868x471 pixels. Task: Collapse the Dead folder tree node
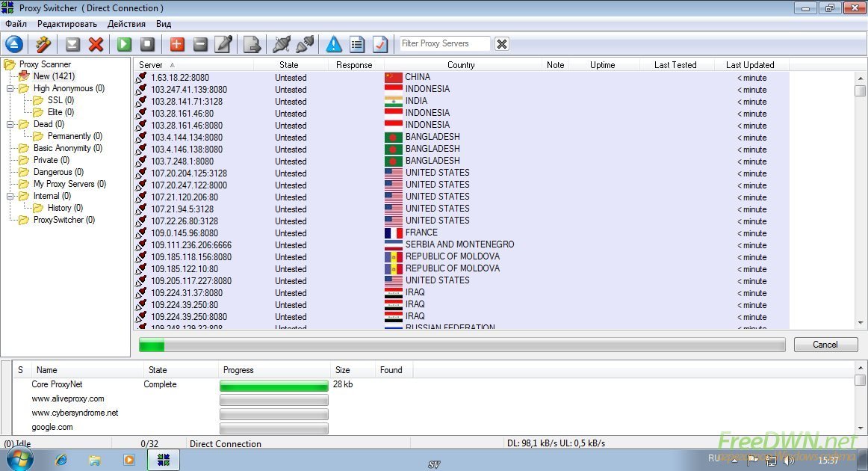tap(10, 125)
